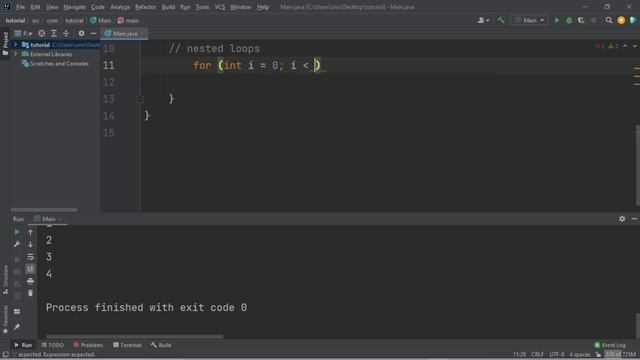Click the src breadcrumb
Image resolution: width=640 pixels, height=360 pixels.
[x=36, y=20]
